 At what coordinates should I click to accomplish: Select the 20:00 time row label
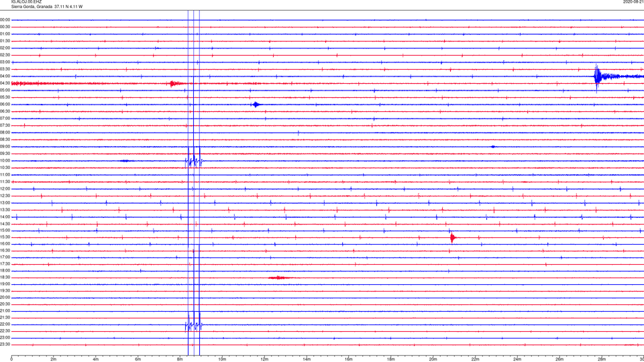tap(5, 298)
